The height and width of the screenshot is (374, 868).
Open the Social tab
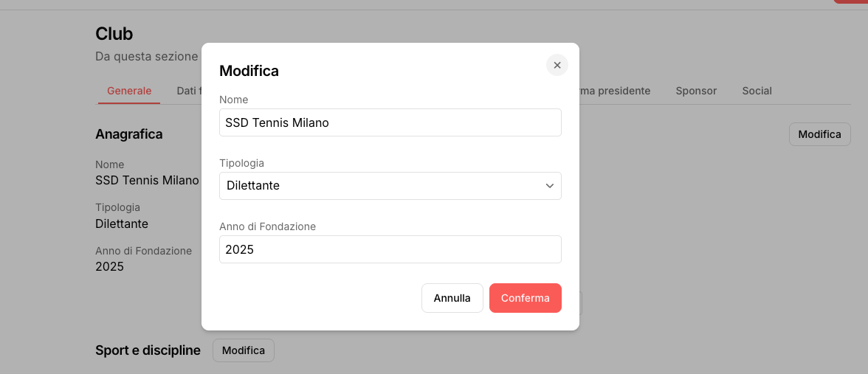point(757,91)
